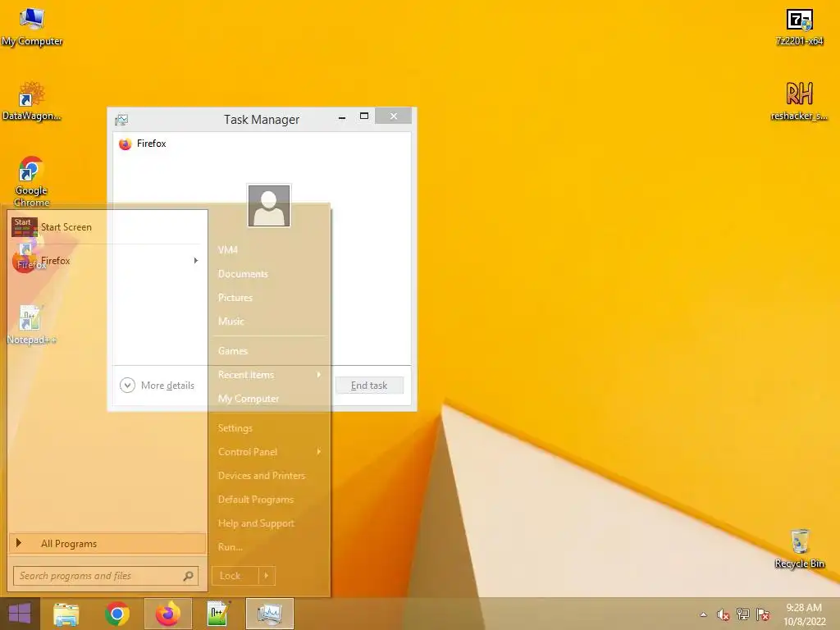Expand Firefox jump list arrow in Start menu
The width and height of the screenshot is (840, 630).
[196, 261]
